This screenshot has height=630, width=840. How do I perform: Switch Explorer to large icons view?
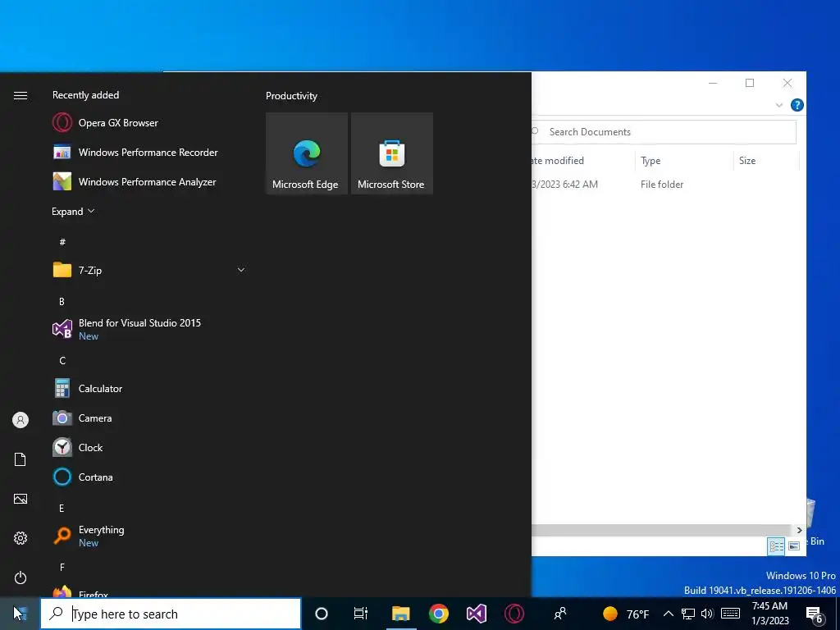pos(794,546)
